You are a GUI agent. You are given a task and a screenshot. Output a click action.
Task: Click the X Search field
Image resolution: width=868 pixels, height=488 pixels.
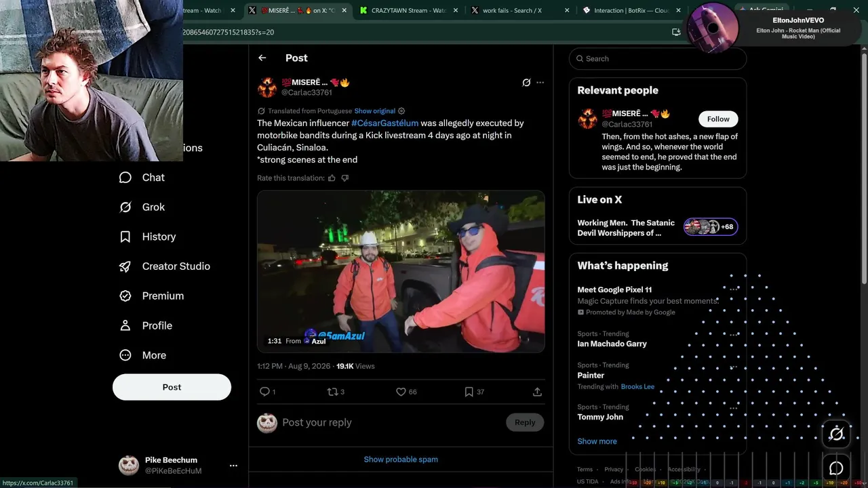pyautogui.click(x=658, y=59)
